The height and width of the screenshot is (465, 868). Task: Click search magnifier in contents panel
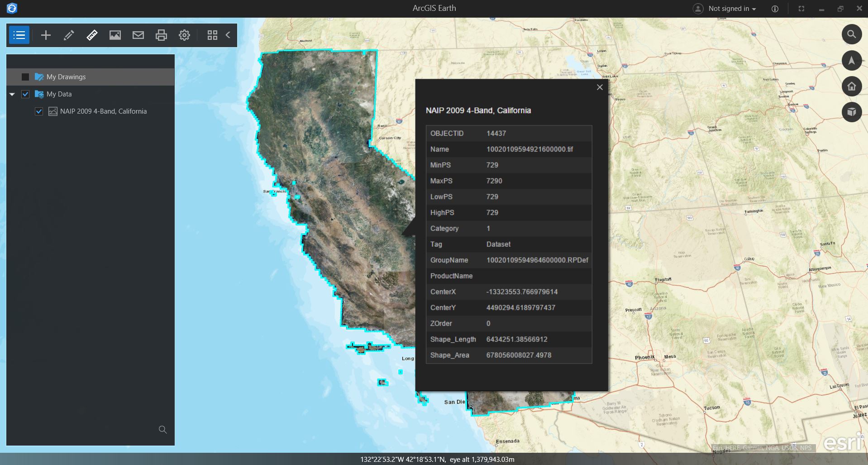coord(163,430)
